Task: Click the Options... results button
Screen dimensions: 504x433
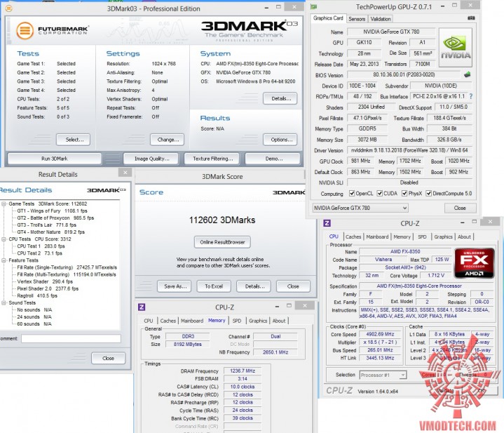Action: (x=280, y=140)
